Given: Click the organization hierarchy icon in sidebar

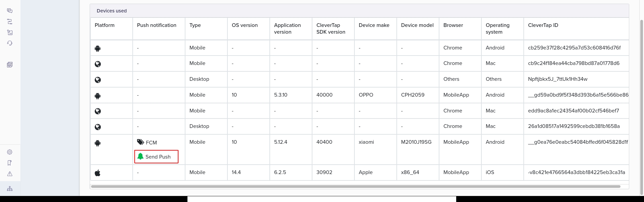Looking at the screenshot, I should [10, 189].
